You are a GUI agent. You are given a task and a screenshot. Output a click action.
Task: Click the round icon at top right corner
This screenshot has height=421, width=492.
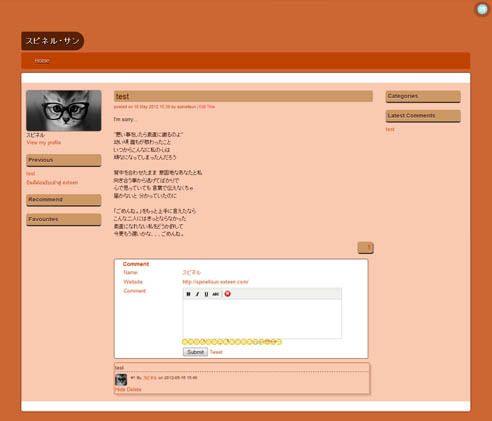(x=482, y=9)
